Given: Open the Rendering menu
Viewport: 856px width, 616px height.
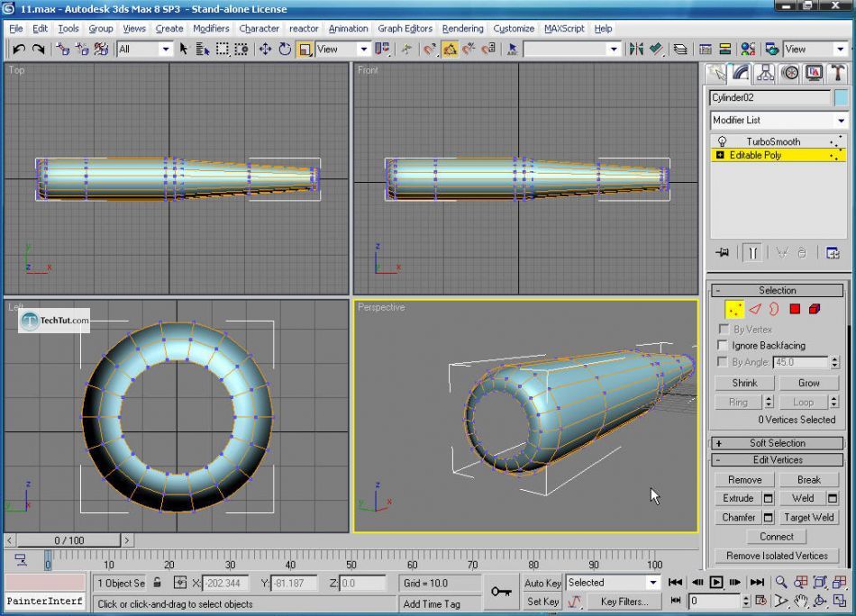Looking at the screenshot, I should point(462,29).
